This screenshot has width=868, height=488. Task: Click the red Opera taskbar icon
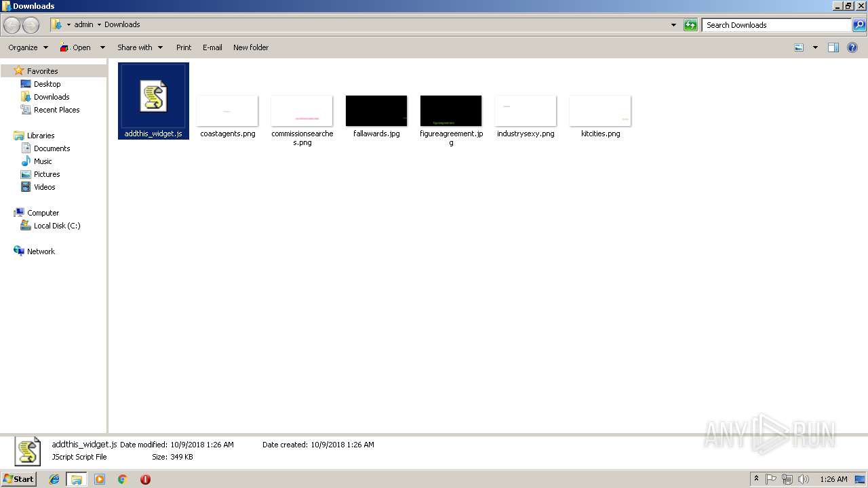pyautogui.click(x=145, y=479)
